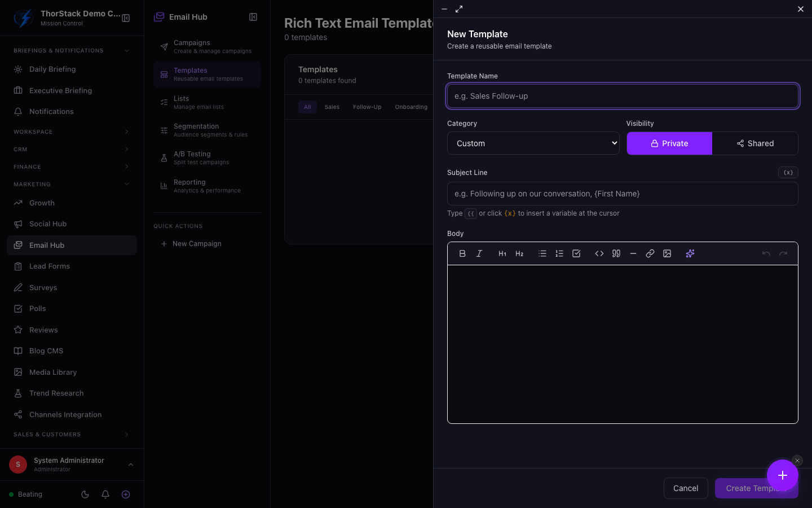This screenshot has height=508, width=812.
Task: Apply Heading 2 style
Action: tap(519, 253)
